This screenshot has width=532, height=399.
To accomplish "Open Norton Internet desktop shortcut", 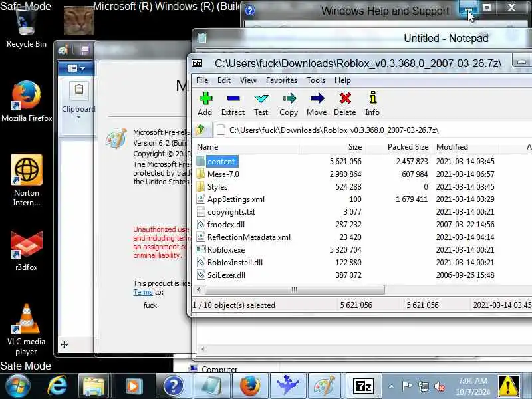I will tap(27, 180).
